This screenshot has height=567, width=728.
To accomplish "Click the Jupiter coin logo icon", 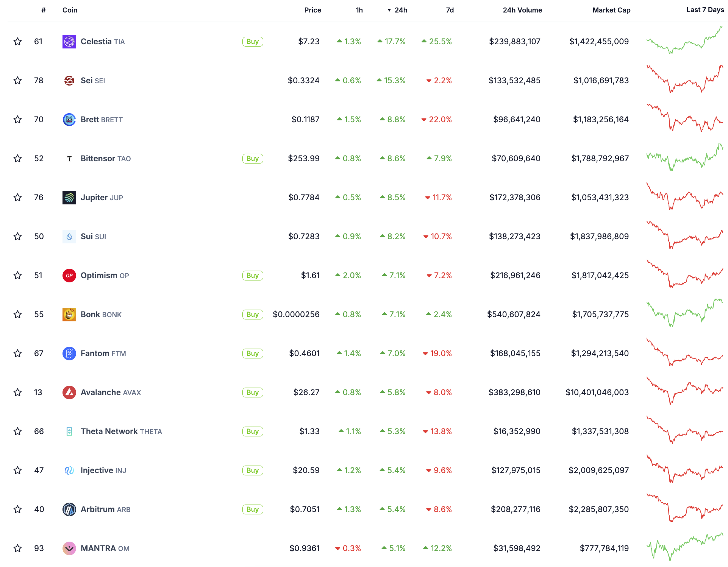I will 69,198.
